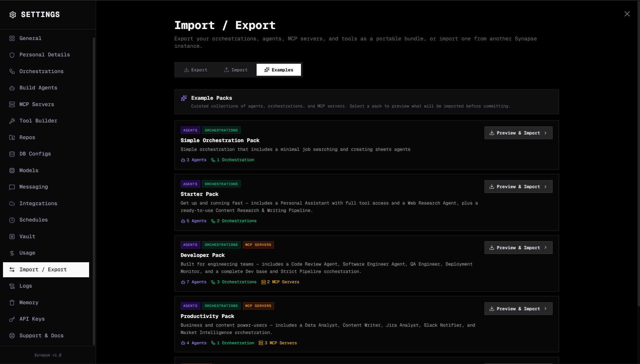Click the Synapse v1.0 version label

[48, 355]
